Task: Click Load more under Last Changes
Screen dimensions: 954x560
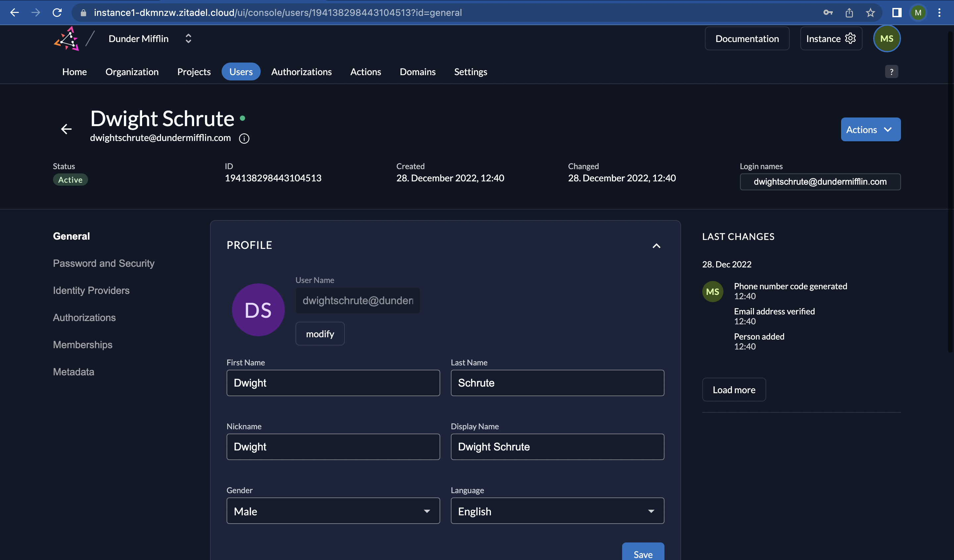Action: pos(733,390)
